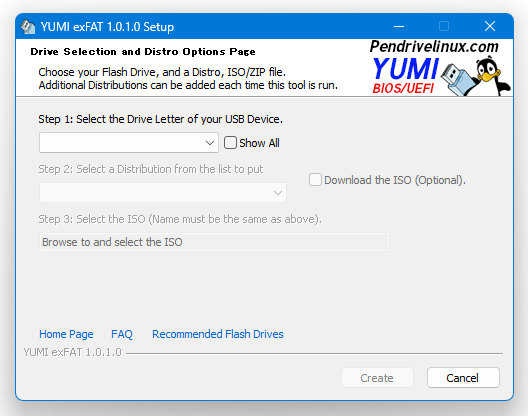Image resolution: width=528 pixels, height=416 pixels.
Task: Open the Step 2 distribution list dropdown
Action: 163,193
